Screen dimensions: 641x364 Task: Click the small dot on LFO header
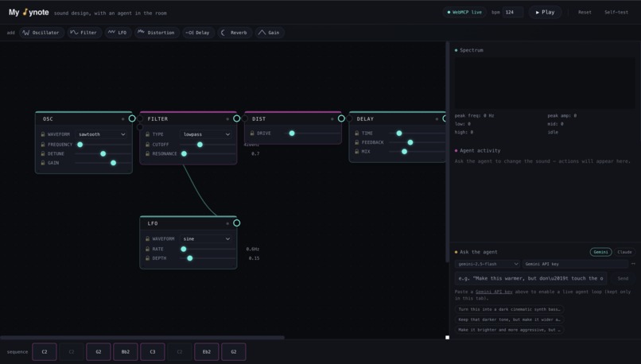tap(227, 223)
